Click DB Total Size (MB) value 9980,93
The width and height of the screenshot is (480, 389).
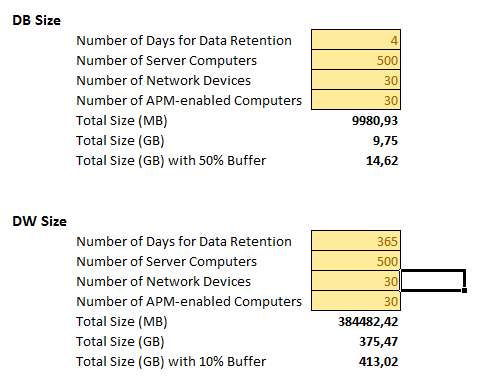(x=375, y=120)
